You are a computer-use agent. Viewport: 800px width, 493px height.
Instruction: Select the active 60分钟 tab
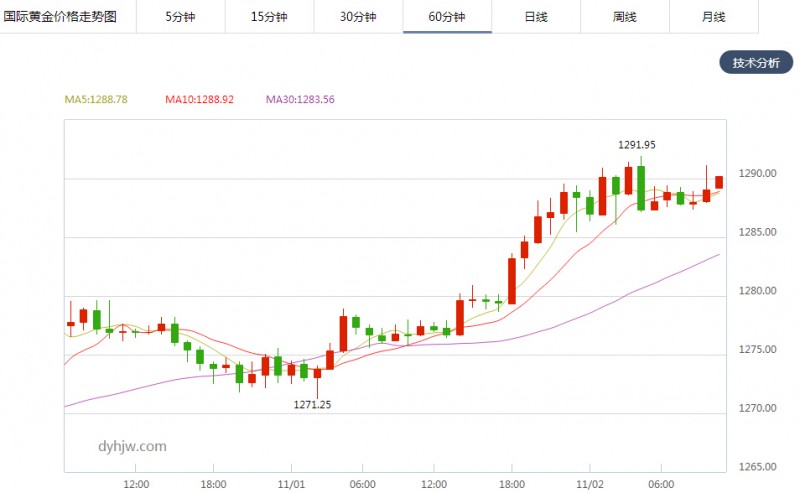pos(447,17)
